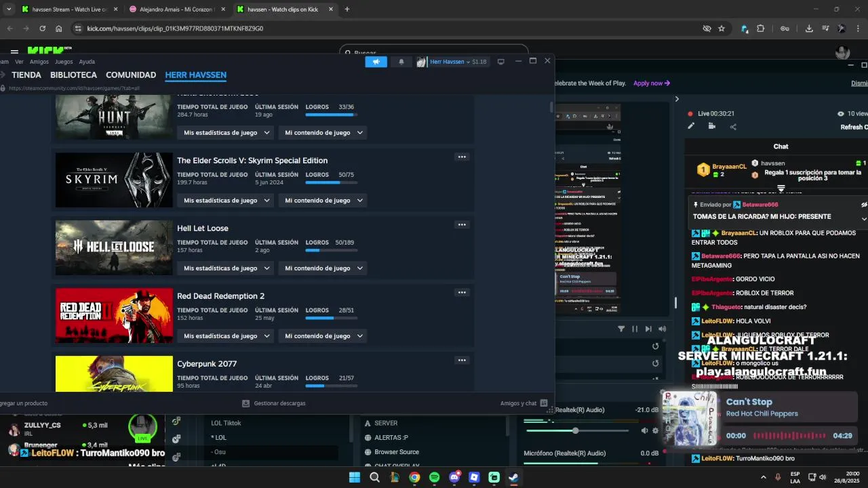Screen dimensions: 868x488
Task: Mute the Realtek Audio speaker icon
Action: (x=644, y=430)
